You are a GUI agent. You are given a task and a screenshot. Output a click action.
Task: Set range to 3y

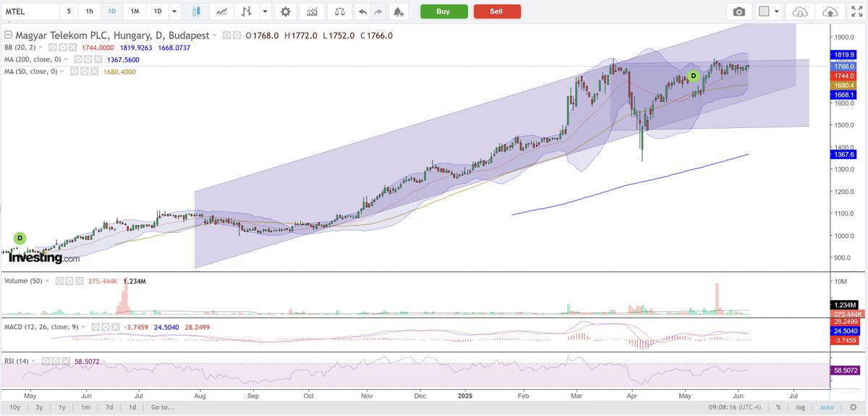[38, 407]
